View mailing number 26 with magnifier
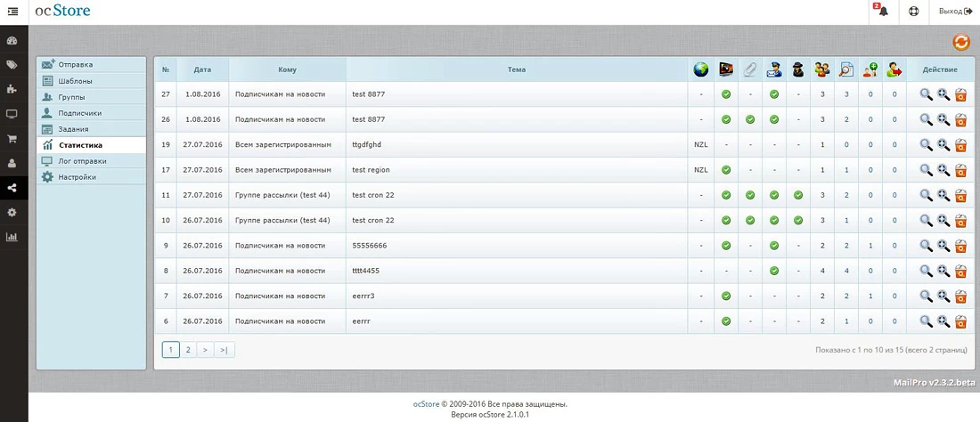Screen dimensions: 980x422 point(927,119)
